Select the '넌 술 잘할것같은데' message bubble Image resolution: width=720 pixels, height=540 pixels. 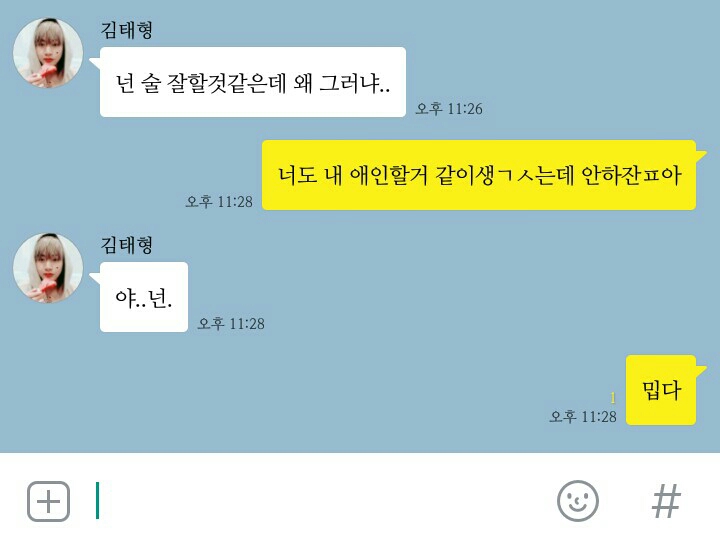253,82
